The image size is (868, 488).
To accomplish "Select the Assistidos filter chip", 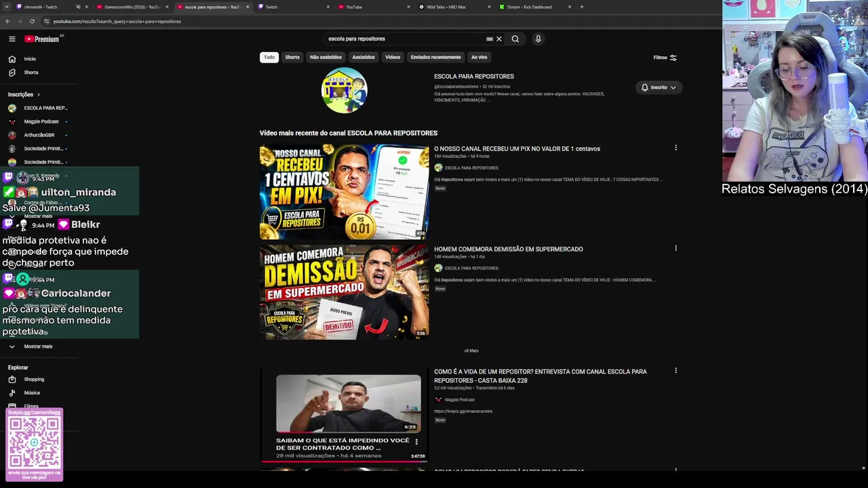I will coord(363,58).
